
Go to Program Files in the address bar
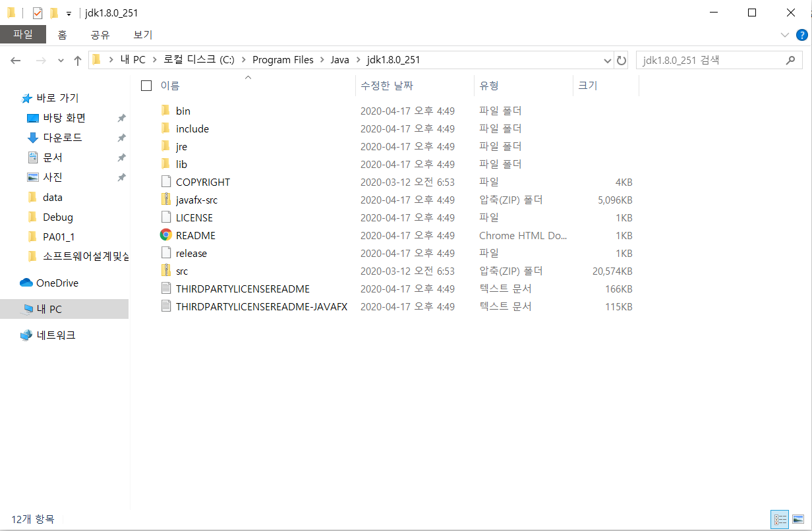point(283,60)
